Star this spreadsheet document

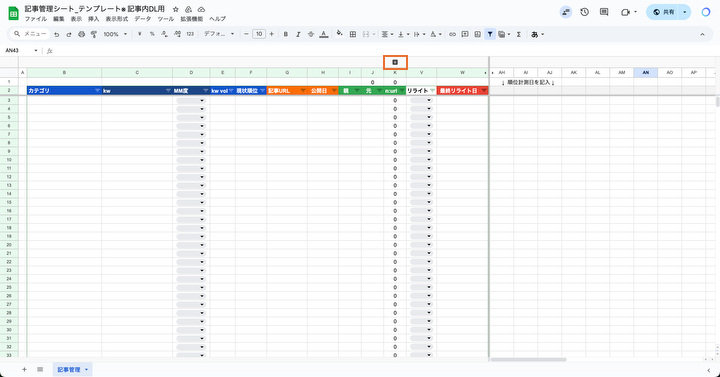click(x=175, y=9)
